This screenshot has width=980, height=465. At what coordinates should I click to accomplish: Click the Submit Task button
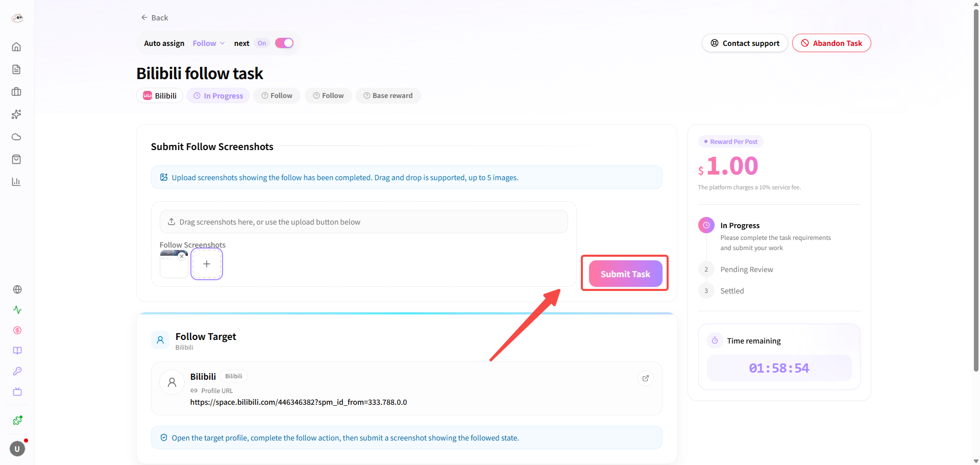625,274
